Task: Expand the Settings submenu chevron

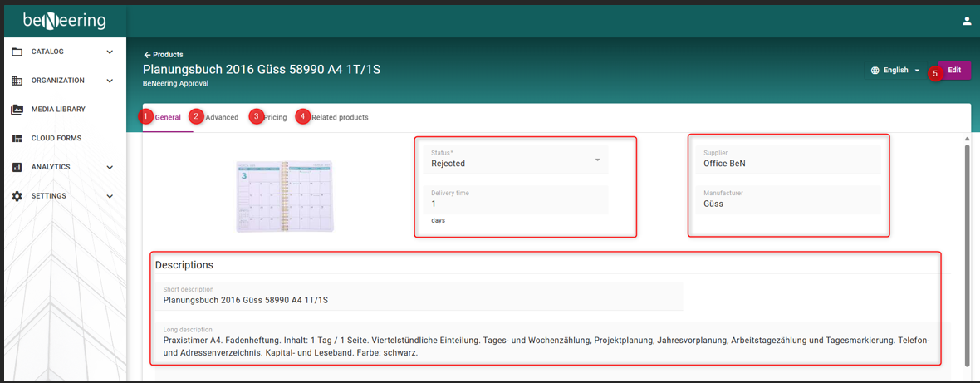Action: point(110,196)
